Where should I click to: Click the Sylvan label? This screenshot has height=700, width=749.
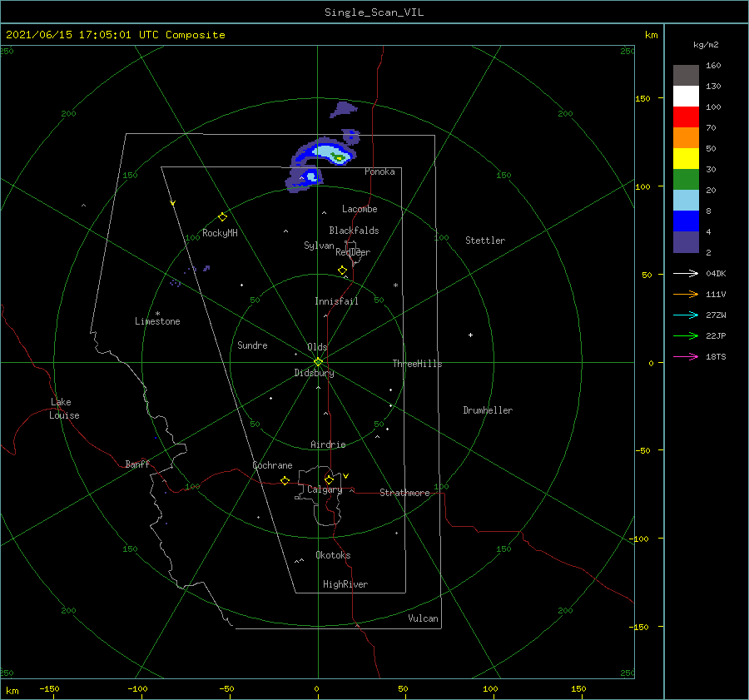pyautogui.click(x=319, y=246)
